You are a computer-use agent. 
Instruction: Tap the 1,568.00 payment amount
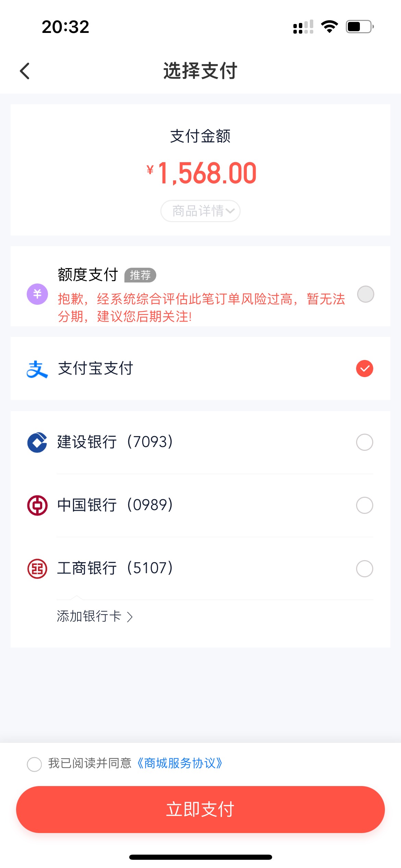coord(207,173)
